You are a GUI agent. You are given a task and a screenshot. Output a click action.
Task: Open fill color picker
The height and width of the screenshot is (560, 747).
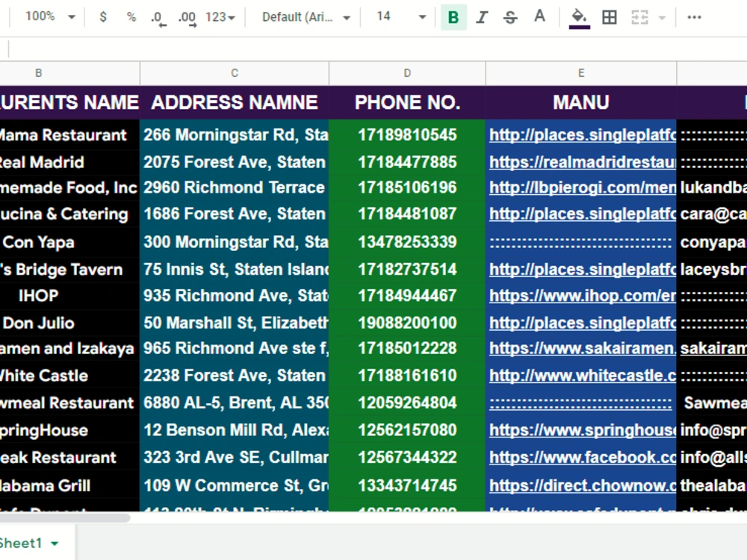point(580,18)
